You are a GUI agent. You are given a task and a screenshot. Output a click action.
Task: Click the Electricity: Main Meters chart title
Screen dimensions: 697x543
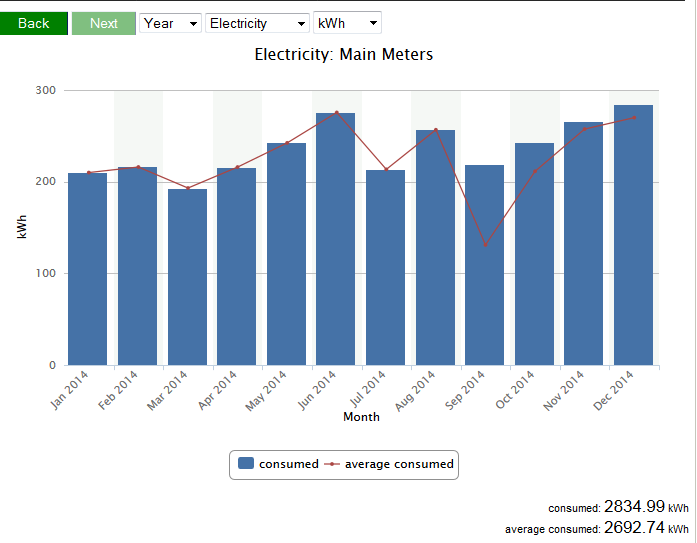(344, 54)
